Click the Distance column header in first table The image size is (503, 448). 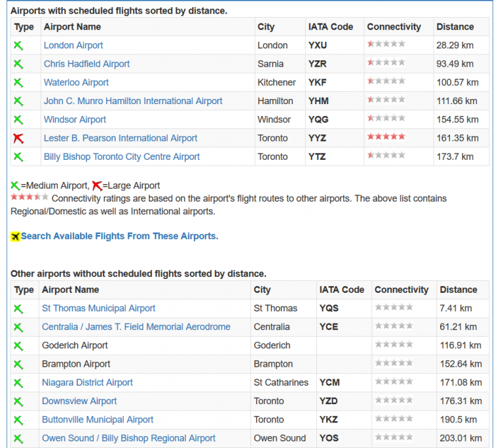click(455, 27)
